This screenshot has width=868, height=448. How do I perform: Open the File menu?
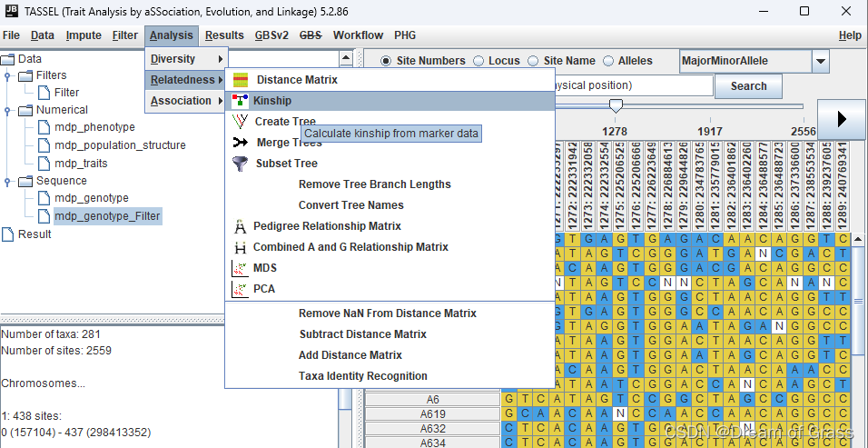(x=11, y=35)
